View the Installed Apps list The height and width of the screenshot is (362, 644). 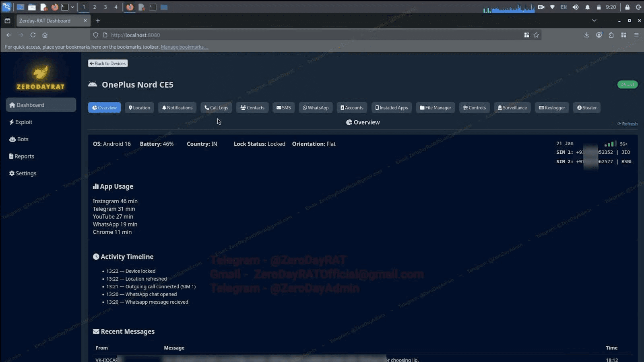coord(391,107)
